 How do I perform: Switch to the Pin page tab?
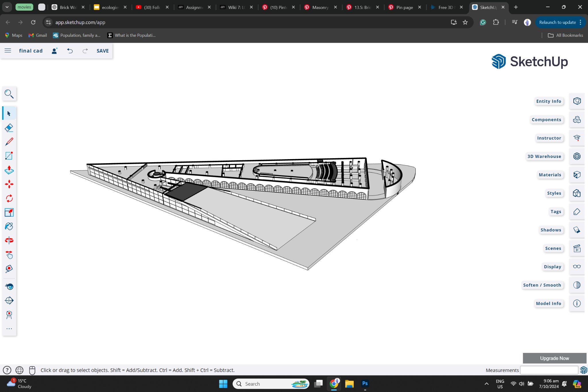(404, 7)
